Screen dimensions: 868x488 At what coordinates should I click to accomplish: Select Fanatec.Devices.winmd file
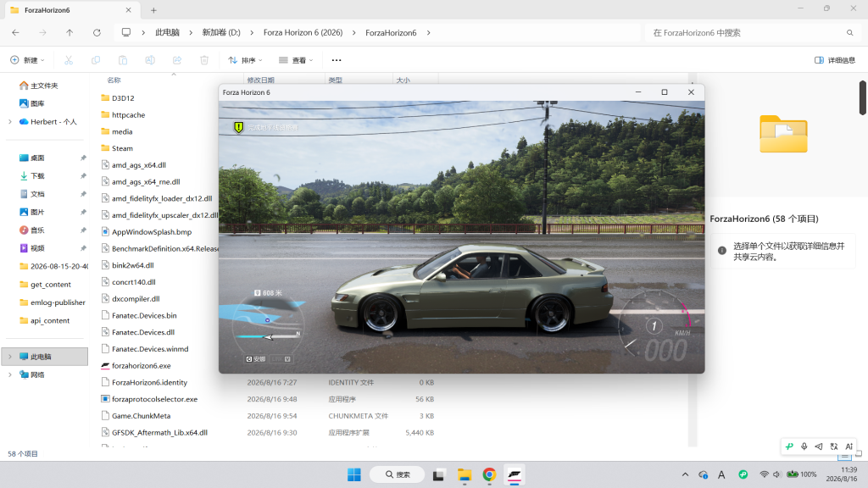[150, 349]
